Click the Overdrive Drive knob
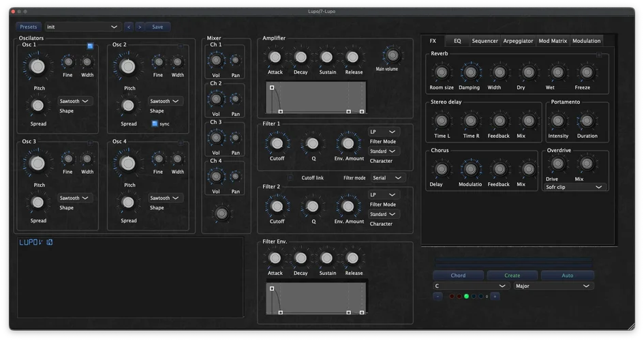644x341 pixels. click(557, 164)
